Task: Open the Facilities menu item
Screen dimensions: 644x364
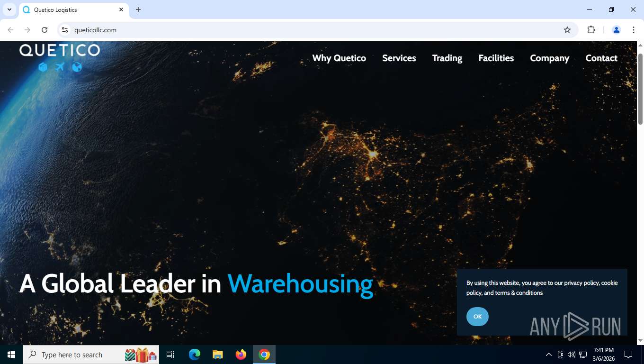Action: (x=496, y=58)
